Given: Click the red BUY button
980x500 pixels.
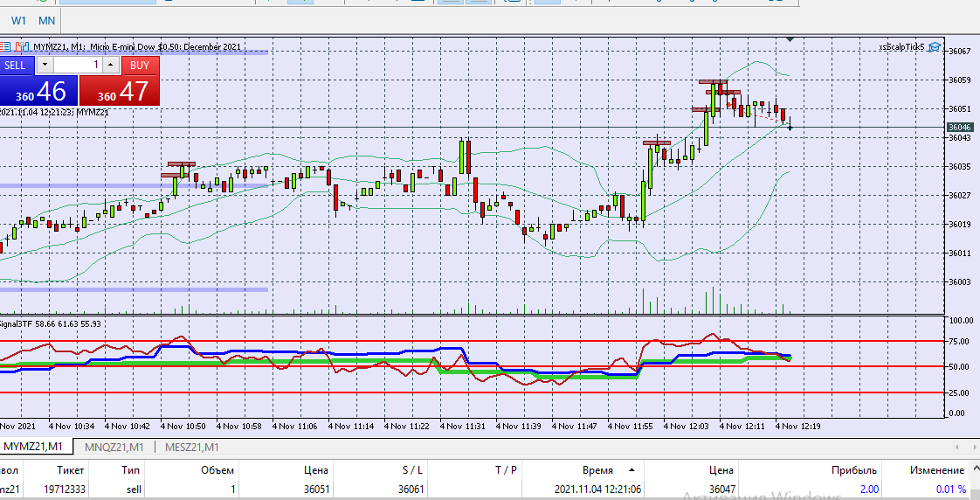Looking at the screenshot, I should 140,65.
